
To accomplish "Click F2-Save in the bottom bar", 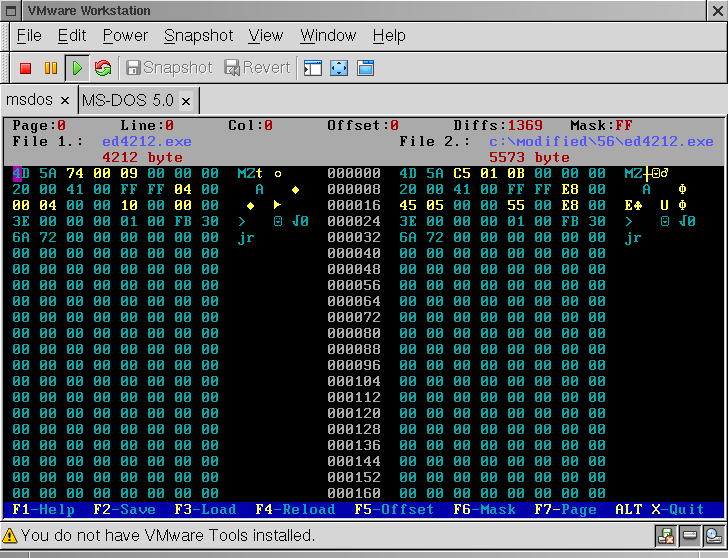I will [x=124, y=509].
